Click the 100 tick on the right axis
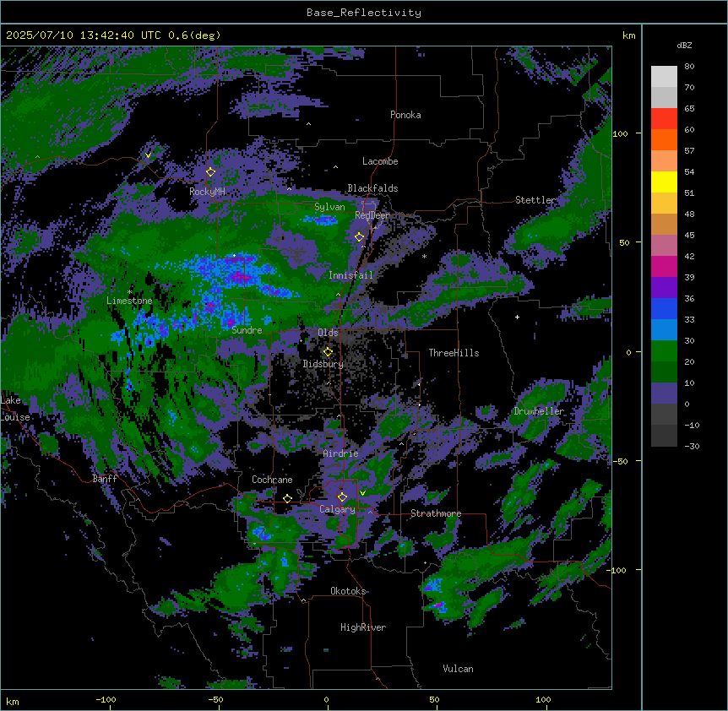728x711 pixels. click(620, 133)
